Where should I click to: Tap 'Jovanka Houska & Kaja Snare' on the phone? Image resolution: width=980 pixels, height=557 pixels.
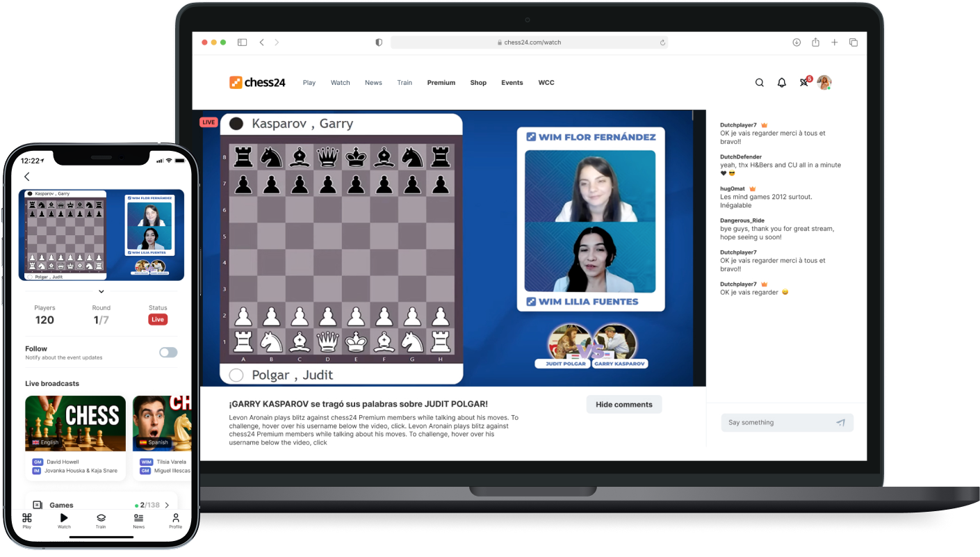coord(82,471)
